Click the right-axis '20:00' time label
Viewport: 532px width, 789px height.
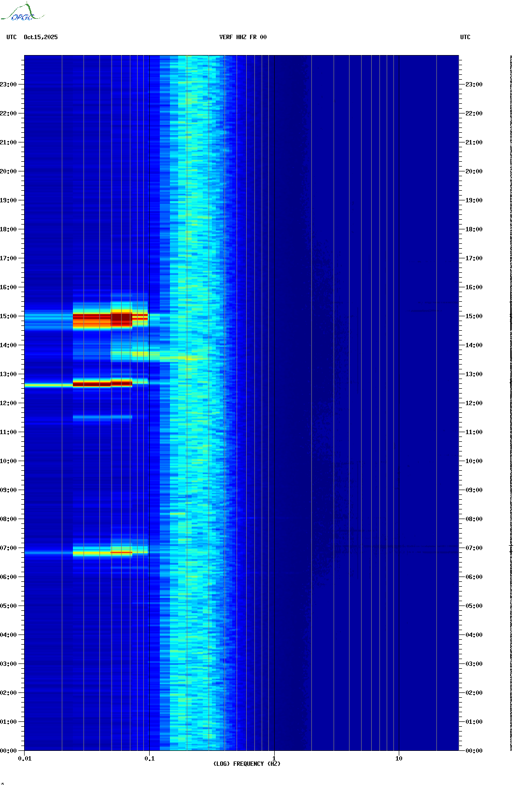click(474, 171)
